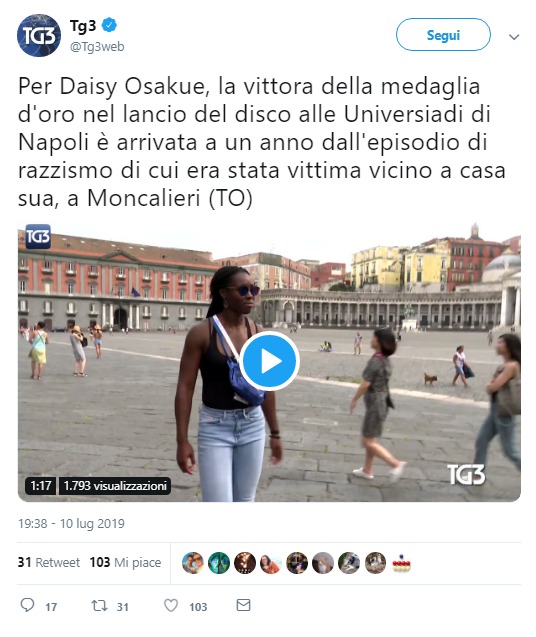The image size is (536, 637).
Task: Follow the account with the Segui button
Action: pyautogui.click(x=443, y=35)
